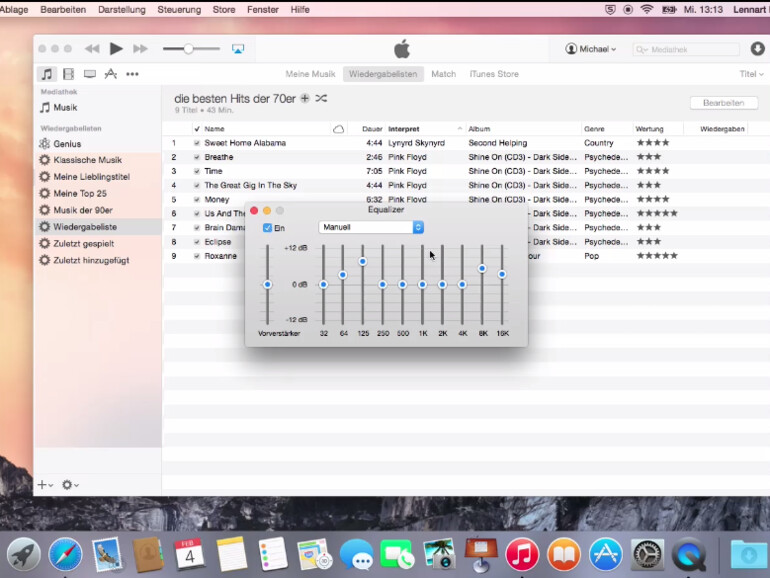Click the 125 Hz equalizer slider knob

tap(362, 262)
